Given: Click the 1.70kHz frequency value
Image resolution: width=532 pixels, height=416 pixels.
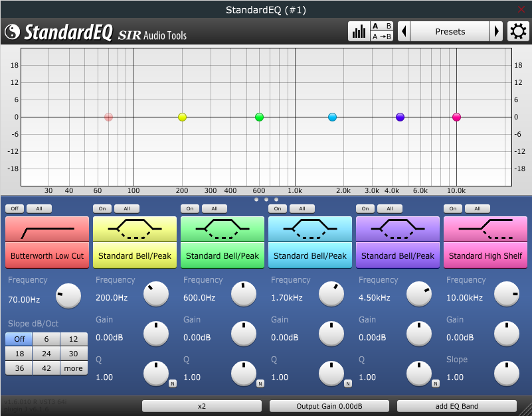Looking at the screenshot, I should (x=287, y=298).
